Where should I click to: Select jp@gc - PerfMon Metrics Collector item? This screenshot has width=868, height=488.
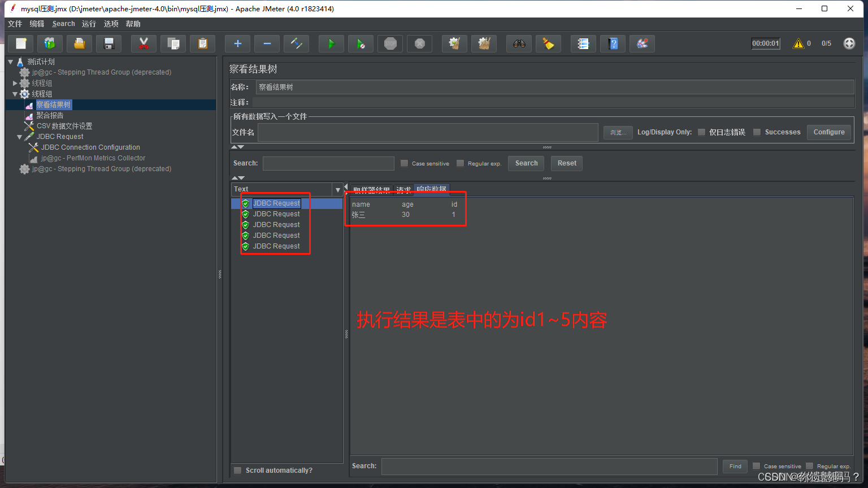[x=93, y=158]
